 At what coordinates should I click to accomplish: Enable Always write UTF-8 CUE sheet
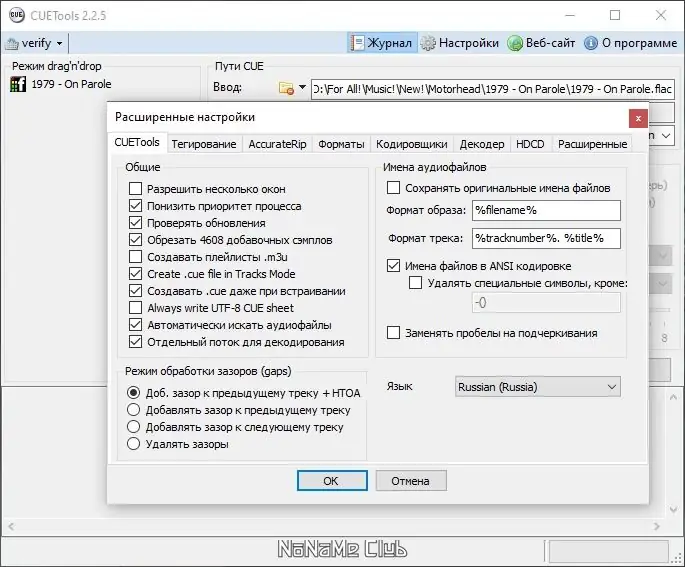(x=135, y=308)
